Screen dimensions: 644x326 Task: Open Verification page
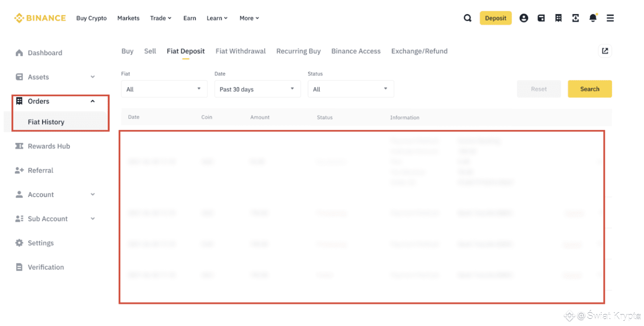[x=46, y=267]
